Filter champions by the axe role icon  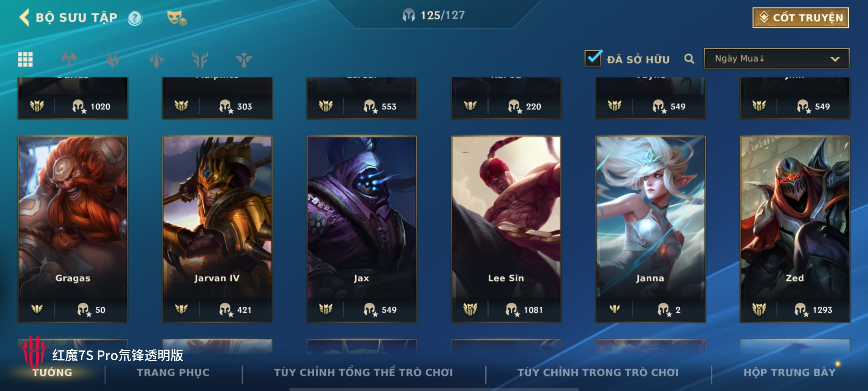[x=69, y=59]
